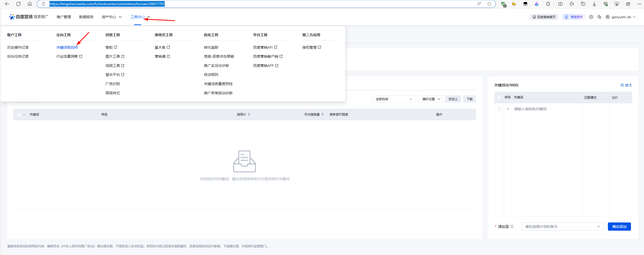This screenshot has width=644, height=255.
Task: Open the browser history clock icon
Action: coord(583,4)
